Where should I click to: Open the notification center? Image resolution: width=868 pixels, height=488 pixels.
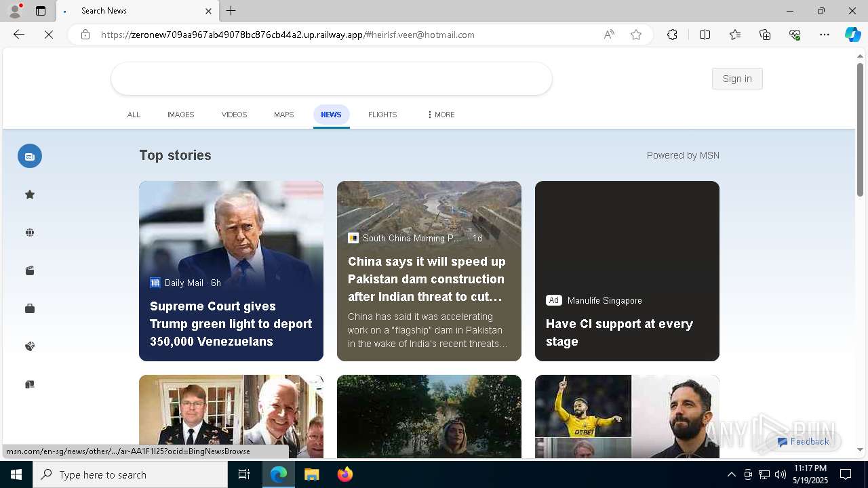846,474
